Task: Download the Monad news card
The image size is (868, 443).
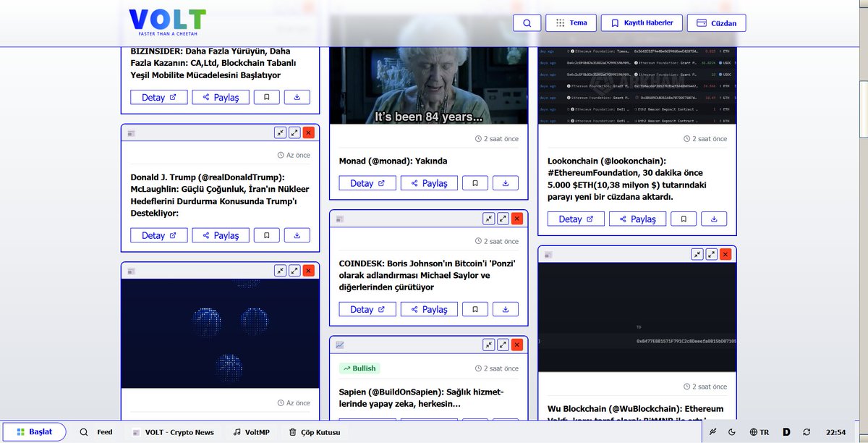Action: [x=506, y=183]
